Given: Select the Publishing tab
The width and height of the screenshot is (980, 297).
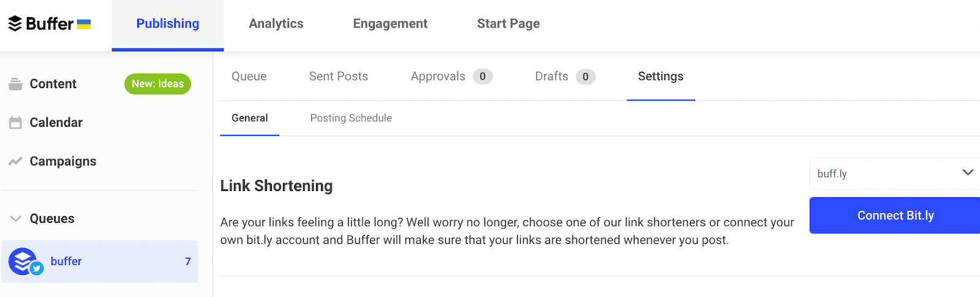Looking at the screenshot, I should pos(168,24).
